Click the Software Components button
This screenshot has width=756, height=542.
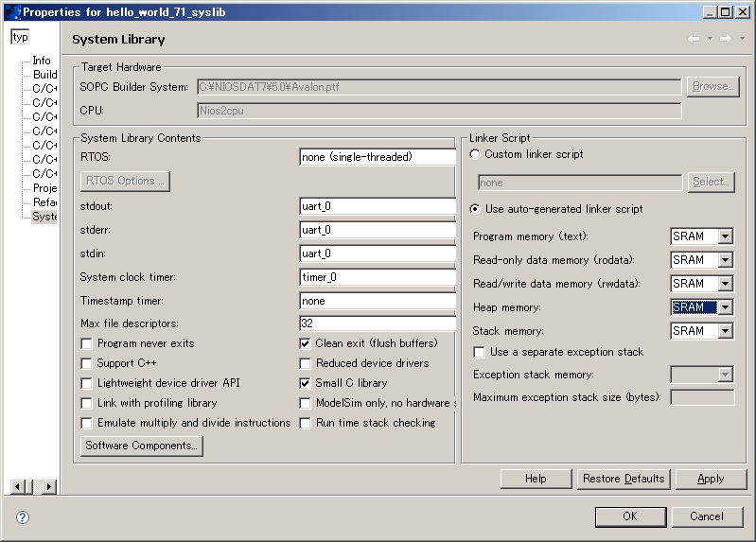pyautogui.click(x=142, y=446)
